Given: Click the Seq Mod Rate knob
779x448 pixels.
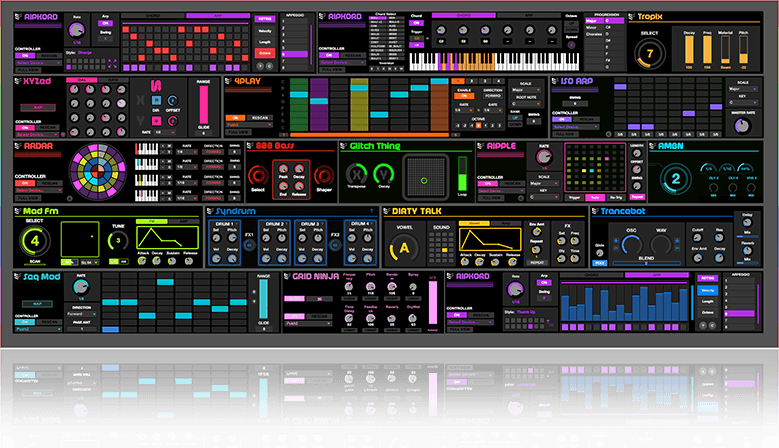Looking at the screenshot, I should click(80, 287).
